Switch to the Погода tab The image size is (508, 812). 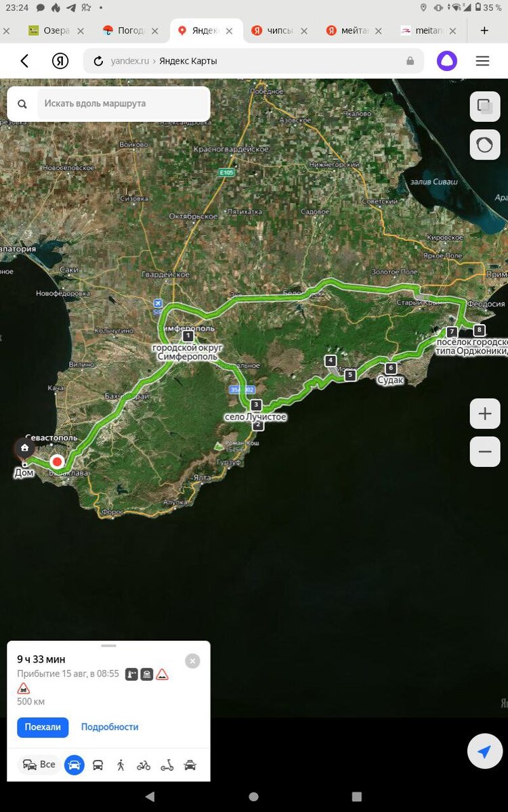pos(124,30)
